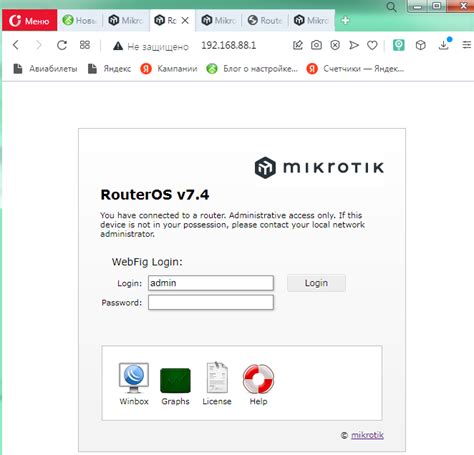Open the Кампании bookmark
Image resolution: width=474 pixels, height=455 pixels.
point(169,69)
